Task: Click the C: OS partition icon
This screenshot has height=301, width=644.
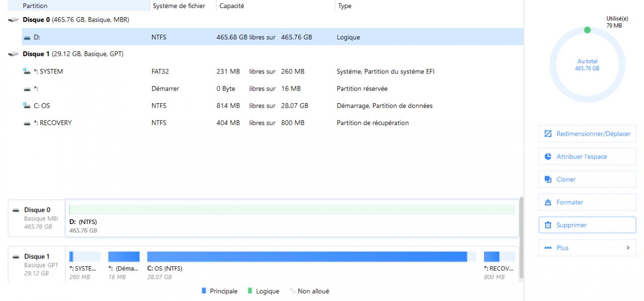Action: 27,106
